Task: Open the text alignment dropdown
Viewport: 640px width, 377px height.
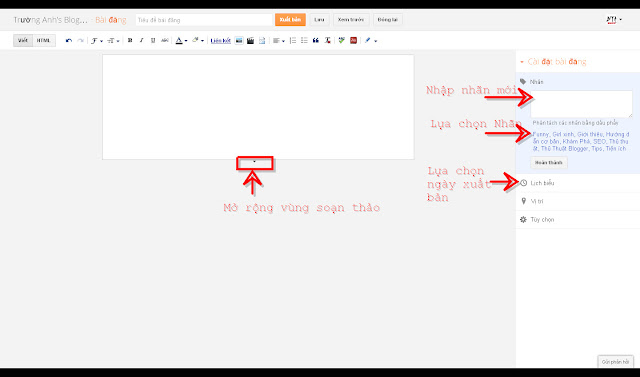Action: click(x=279, y=40)
